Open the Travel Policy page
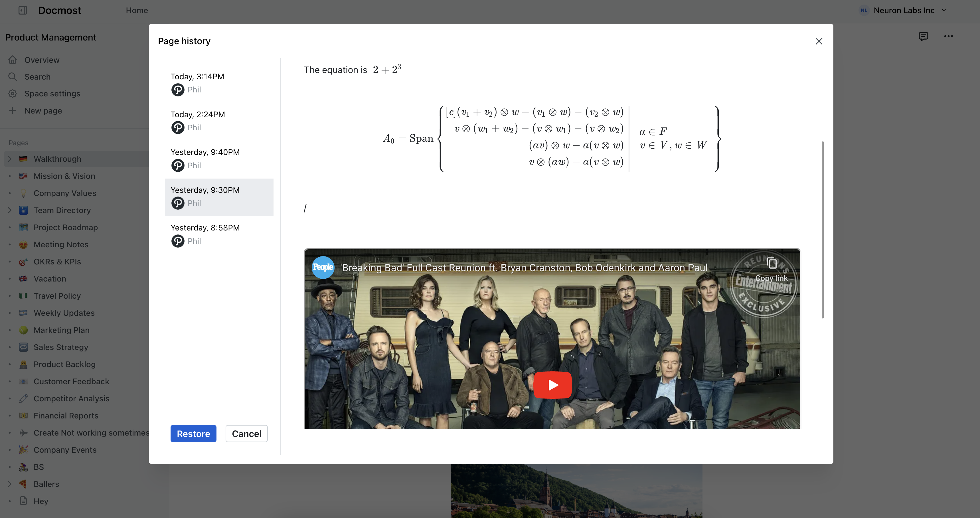Screen dimensions: 980x518 tap(57, 296)
